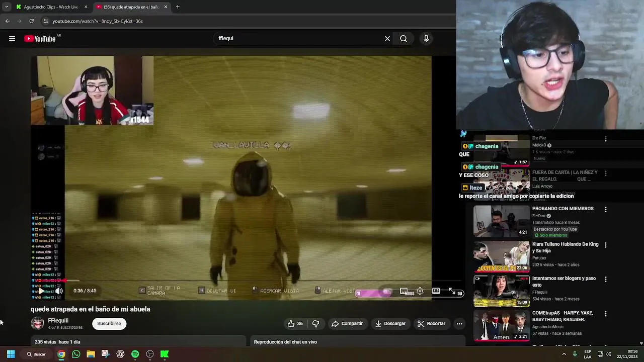Image resolution: width=644 pixels, height=362 pixels.
Task: Open options menu for 'Kiara Tullano' video
Action: 606,245
